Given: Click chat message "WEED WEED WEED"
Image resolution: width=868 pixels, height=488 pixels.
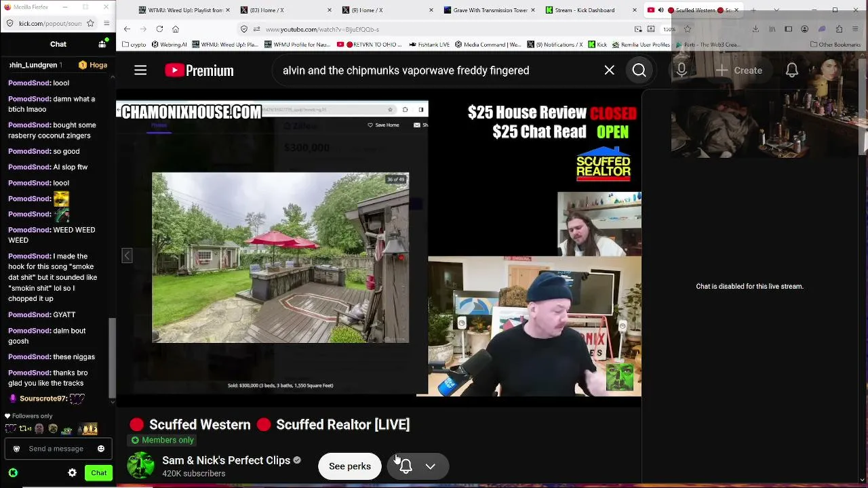Looking at the screenshot, I should (52, 235).
